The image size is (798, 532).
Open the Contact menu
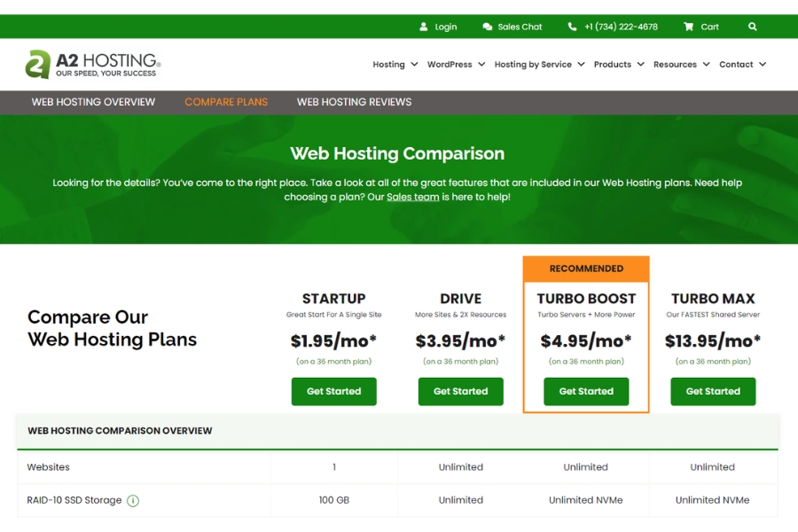[x=736, y=64]
